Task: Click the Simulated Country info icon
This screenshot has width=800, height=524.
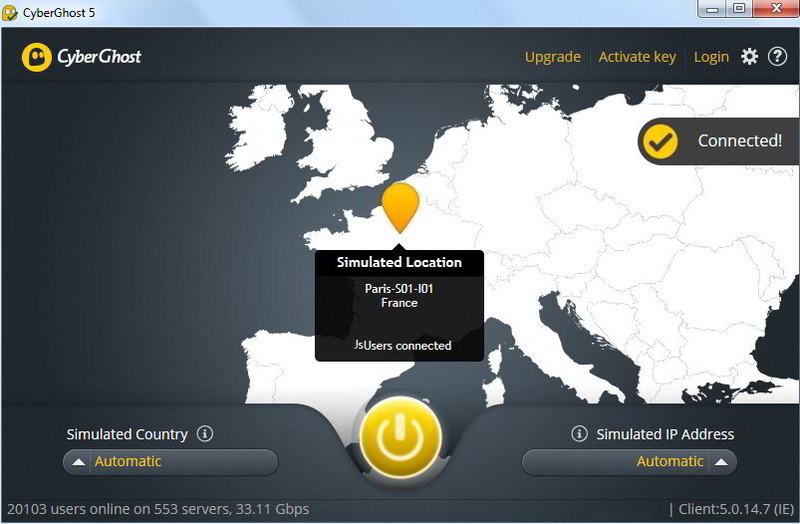Action: pyautogui.click(x=205, y=434)
